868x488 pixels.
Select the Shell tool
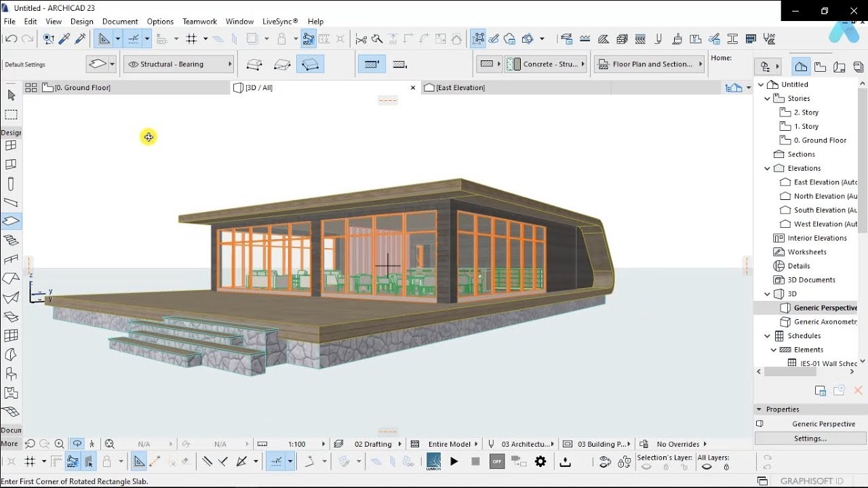[11, 297]
